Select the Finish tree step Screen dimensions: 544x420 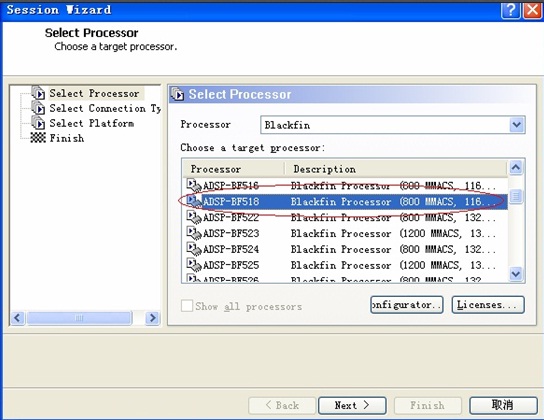[x=67, y=138]
